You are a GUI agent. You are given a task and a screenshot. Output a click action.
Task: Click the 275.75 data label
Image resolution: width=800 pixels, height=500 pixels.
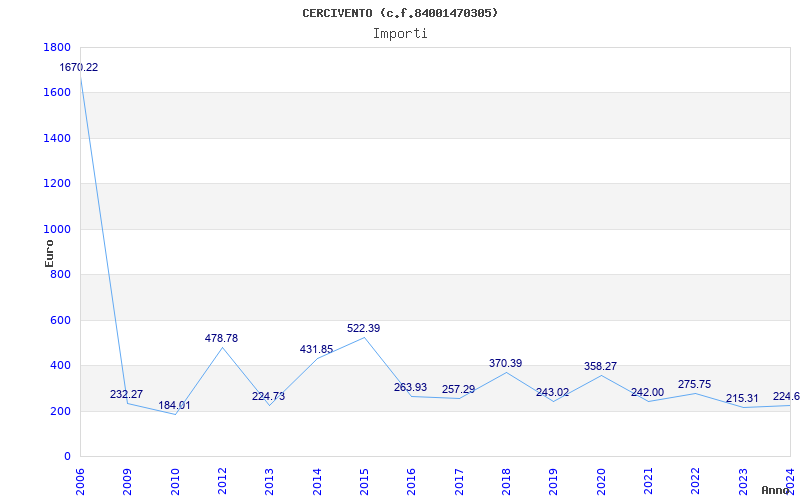pos(694,385)
